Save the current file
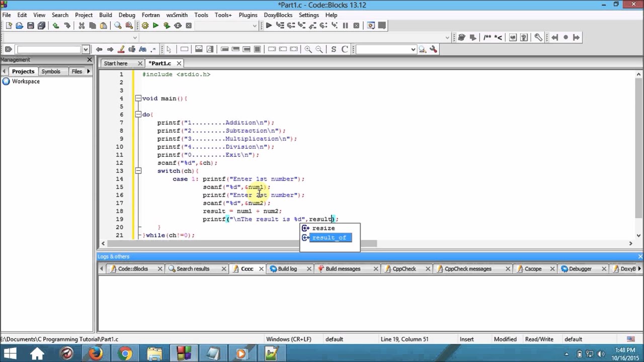This screenshot has width=644, height=362. pyautogui.click(x=31, y=26)
